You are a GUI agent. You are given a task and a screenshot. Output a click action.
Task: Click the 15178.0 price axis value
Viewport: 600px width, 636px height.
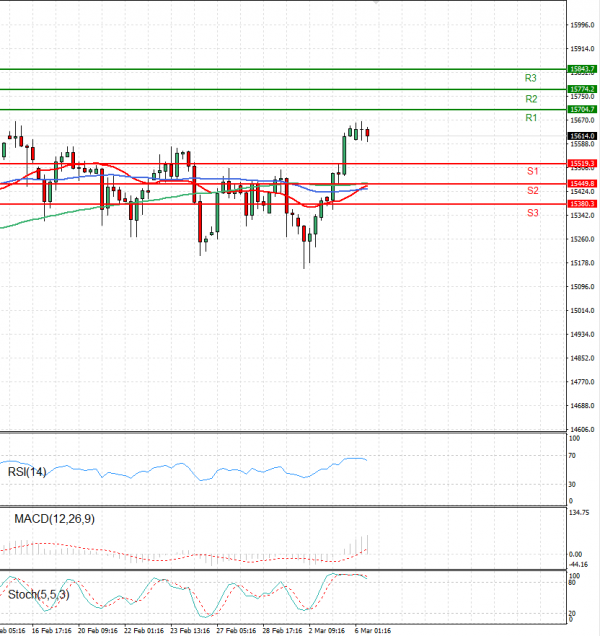coord(582,263)
